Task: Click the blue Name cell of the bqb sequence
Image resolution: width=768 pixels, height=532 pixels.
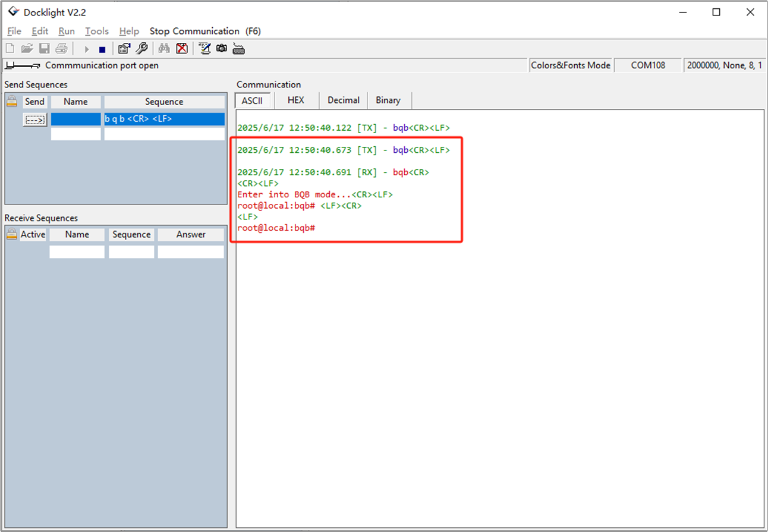Action: [x=76, y=119]
